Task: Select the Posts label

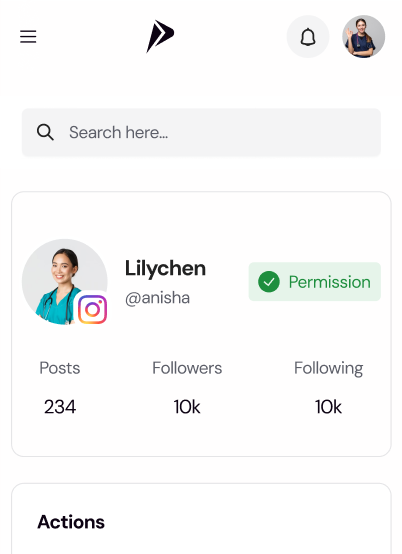Action: (x=60, y=368)
